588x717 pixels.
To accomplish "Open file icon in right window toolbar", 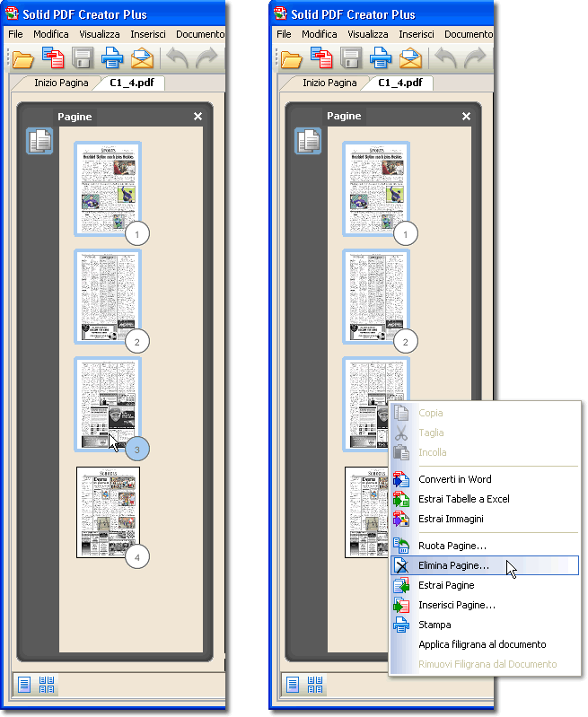I will pos(292,59).
